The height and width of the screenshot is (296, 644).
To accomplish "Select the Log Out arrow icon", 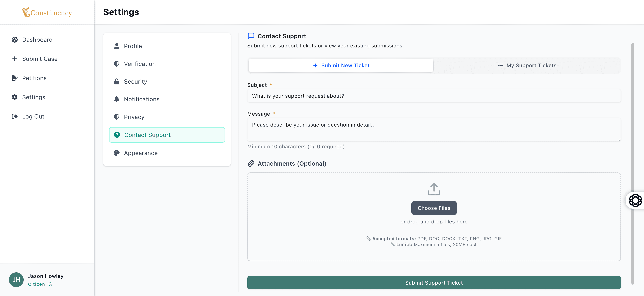I will [x=14, y=116].
